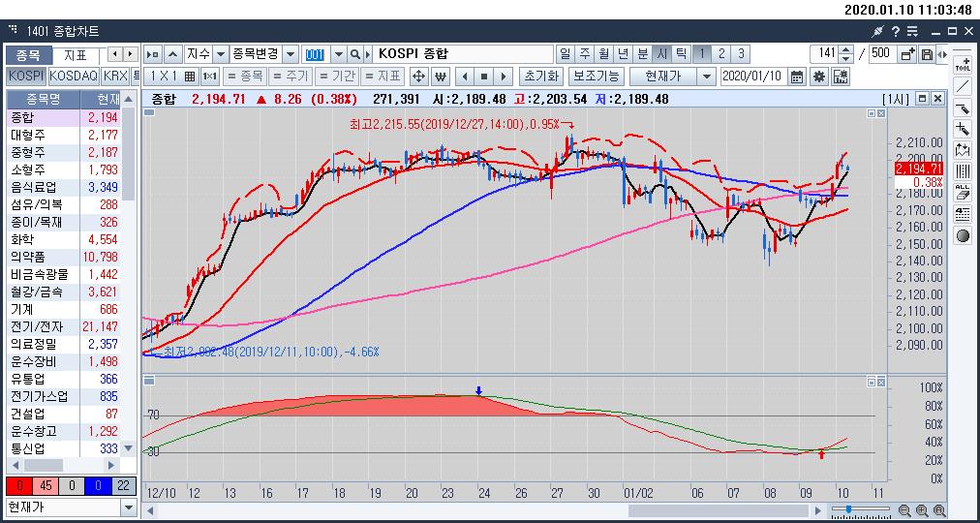This screenshot has height=523, width=980.
Task: Switch chart period to 주 (weekly)
Action: click(x=584, y=53)
